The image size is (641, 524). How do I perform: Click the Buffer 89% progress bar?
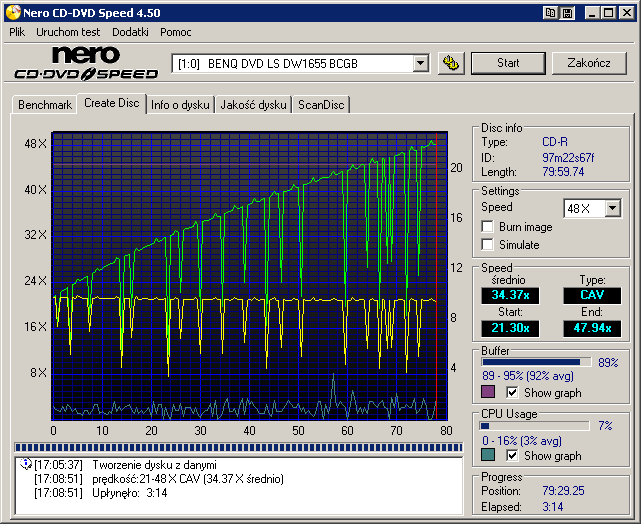click(x=536, y=362)
